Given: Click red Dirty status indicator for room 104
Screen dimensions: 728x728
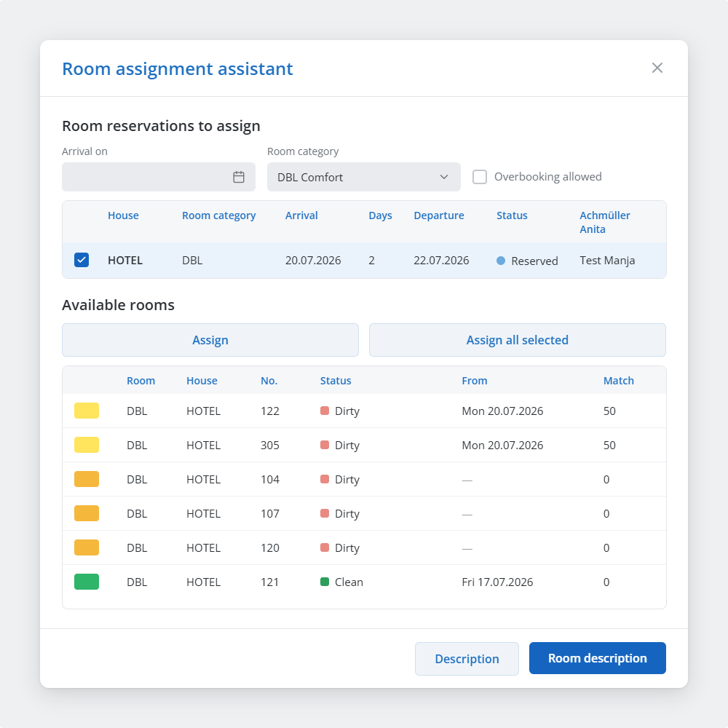Looking at the screenshot, I should [x=325, y=479].
